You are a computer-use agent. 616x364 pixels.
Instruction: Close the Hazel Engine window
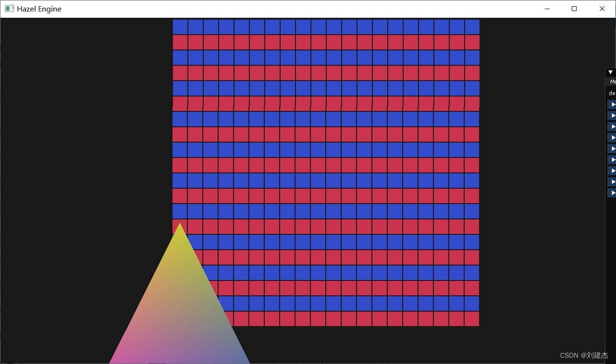(602, 9)
